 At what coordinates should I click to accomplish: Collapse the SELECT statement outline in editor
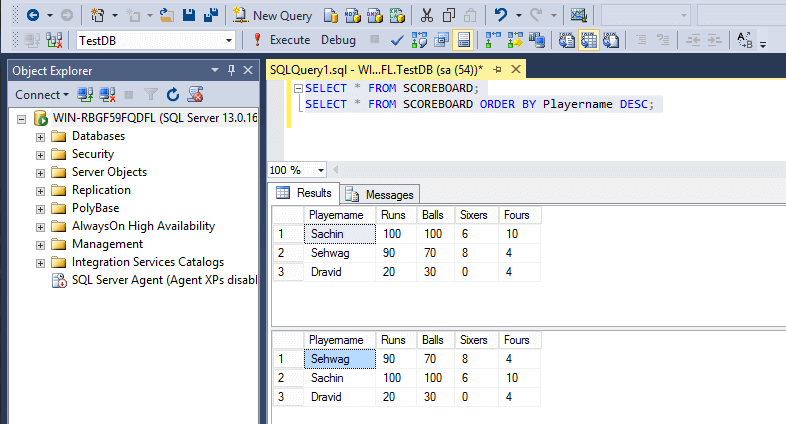298,88
